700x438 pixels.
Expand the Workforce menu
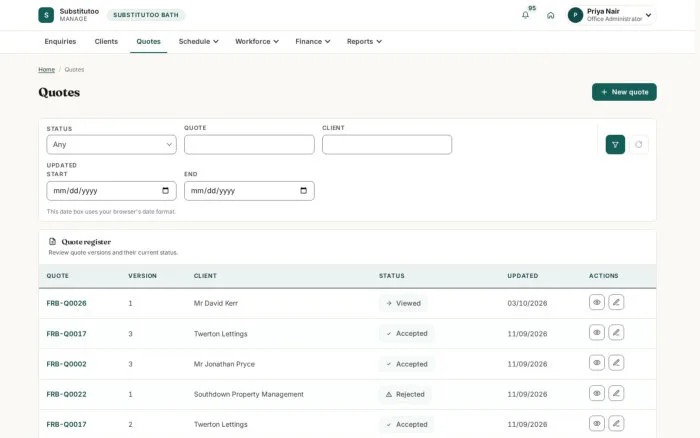click(x=257, y=42)
